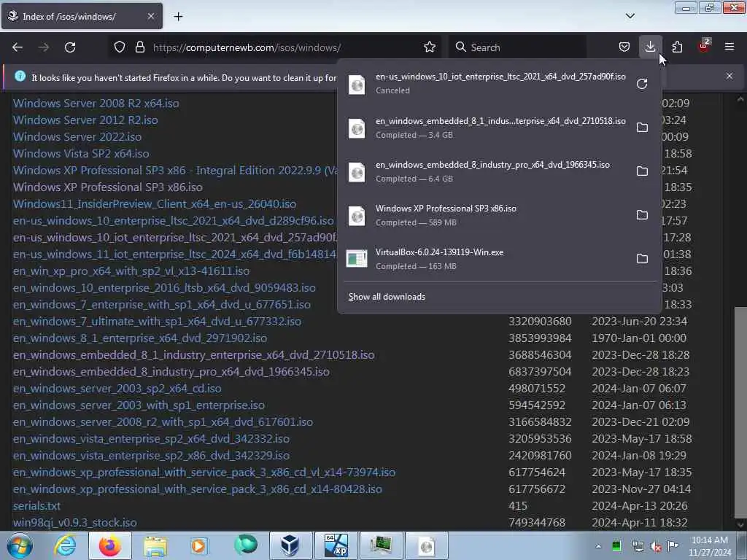Open the Windows Start menu orb
This screenshot has height=560, width=747.
point(20,545)
